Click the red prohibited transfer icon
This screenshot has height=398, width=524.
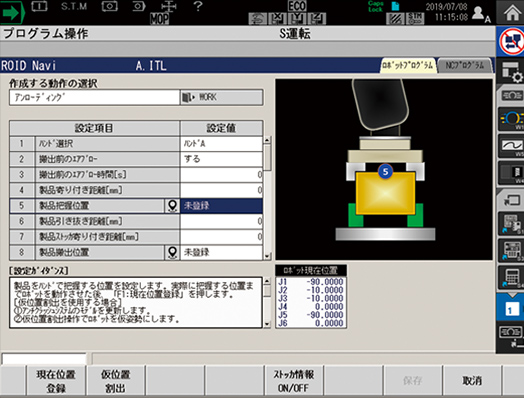coord(511,42)
